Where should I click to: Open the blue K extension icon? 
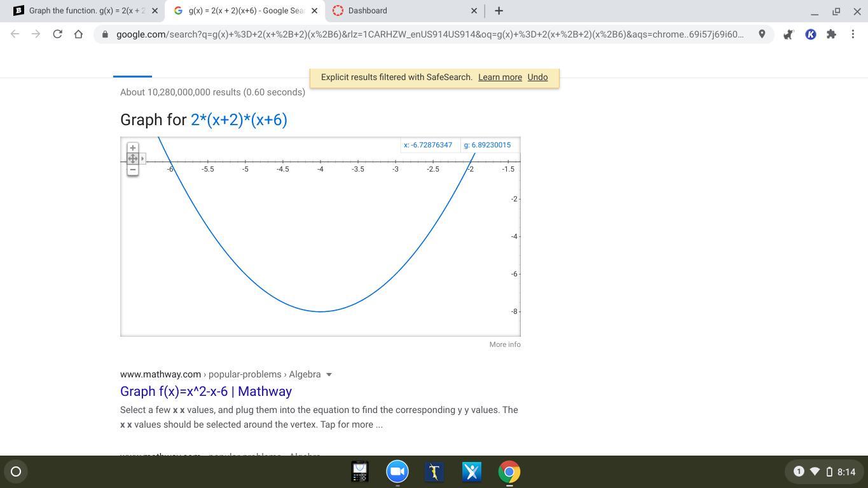pyautogui.click(x=810, y=34)
